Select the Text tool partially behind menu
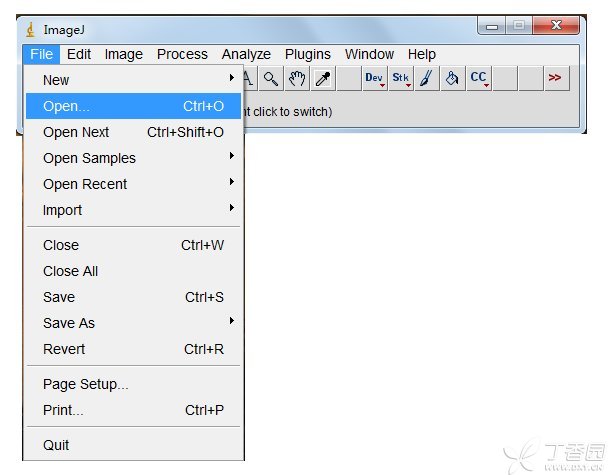 (x=250, y=79)
